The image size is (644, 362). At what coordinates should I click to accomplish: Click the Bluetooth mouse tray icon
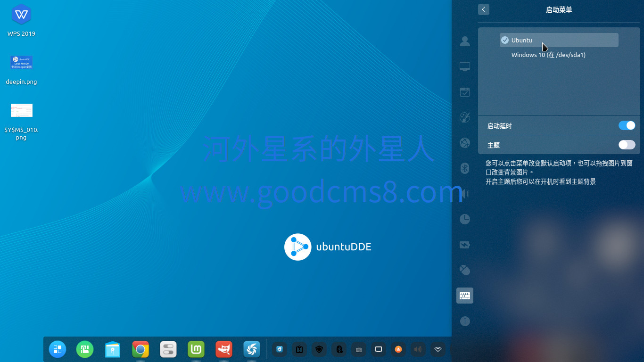point(339,349)
